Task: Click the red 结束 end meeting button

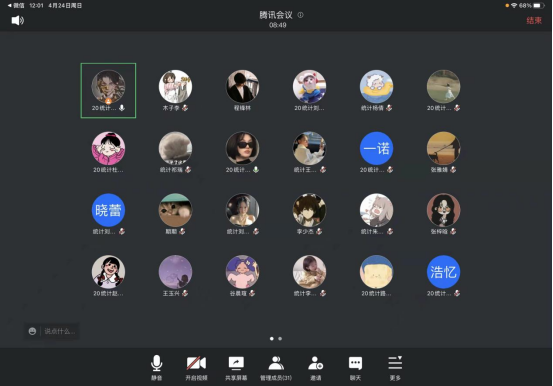Action: coord(534,20)
